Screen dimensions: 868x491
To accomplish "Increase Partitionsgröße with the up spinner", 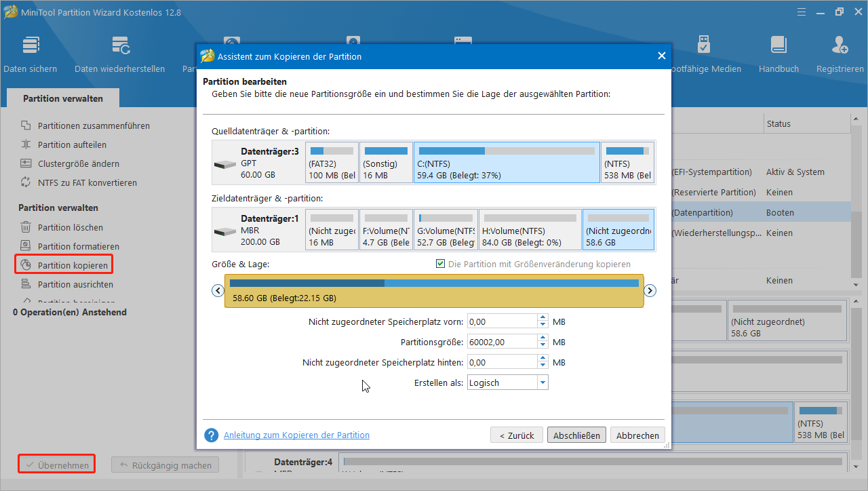I will tap(542, 338).
